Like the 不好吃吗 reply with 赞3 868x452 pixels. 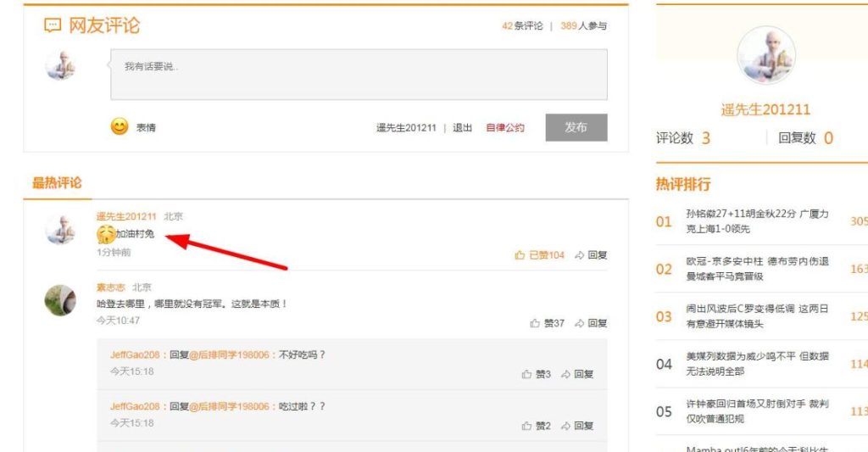coord(527,374)
